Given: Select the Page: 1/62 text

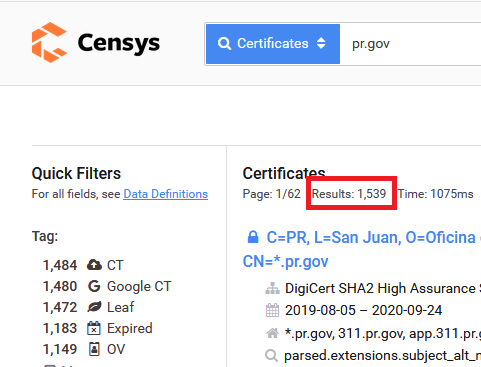Looking at the screenshot, I should [x=272, y=194].
